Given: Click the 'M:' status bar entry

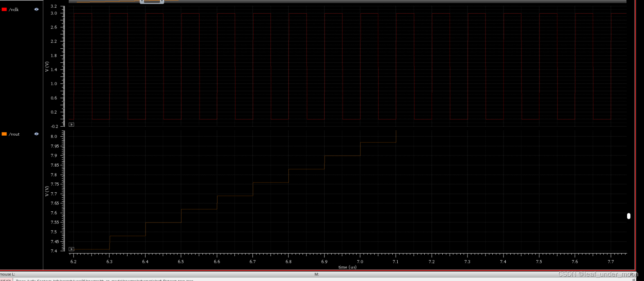Looking at the screenshot, I should (x=317, y=274).
